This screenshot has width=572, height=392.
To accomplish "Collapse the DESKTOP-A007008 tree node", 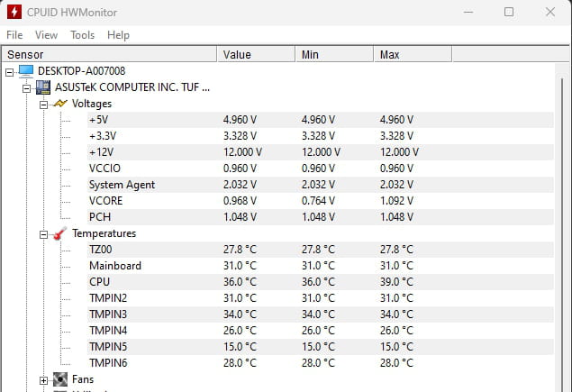I will pyautogui.click(x=10, y=73).
